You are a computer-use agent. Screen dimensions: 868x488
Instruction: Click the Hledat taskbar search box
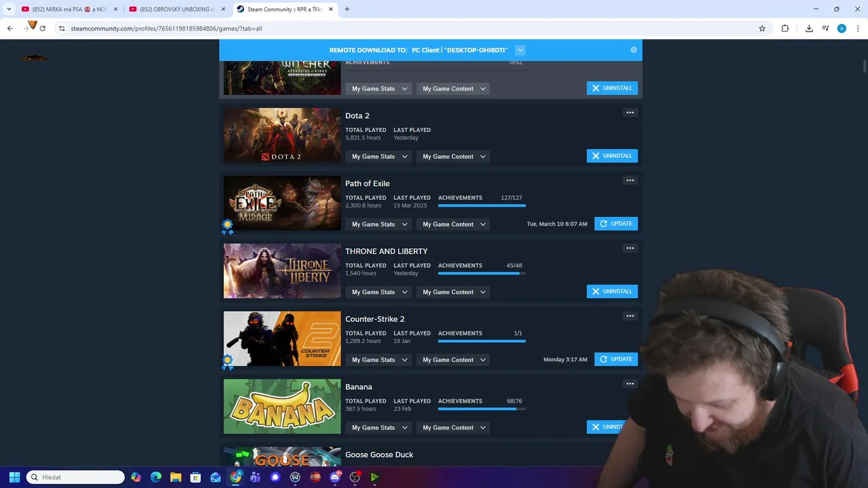pos(75,477)
